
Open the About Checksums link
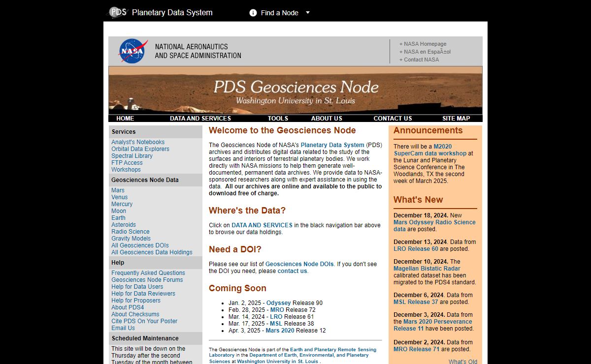135,314
